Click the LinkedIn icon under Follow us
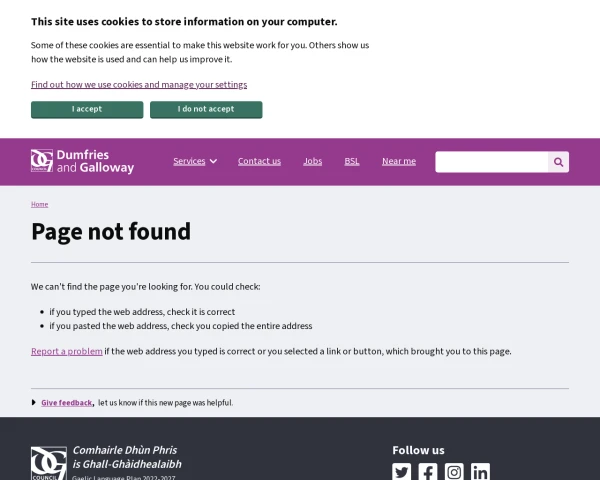Image resolution: width=600 pixels, height=480 pixels. click(x=480, y=472)
